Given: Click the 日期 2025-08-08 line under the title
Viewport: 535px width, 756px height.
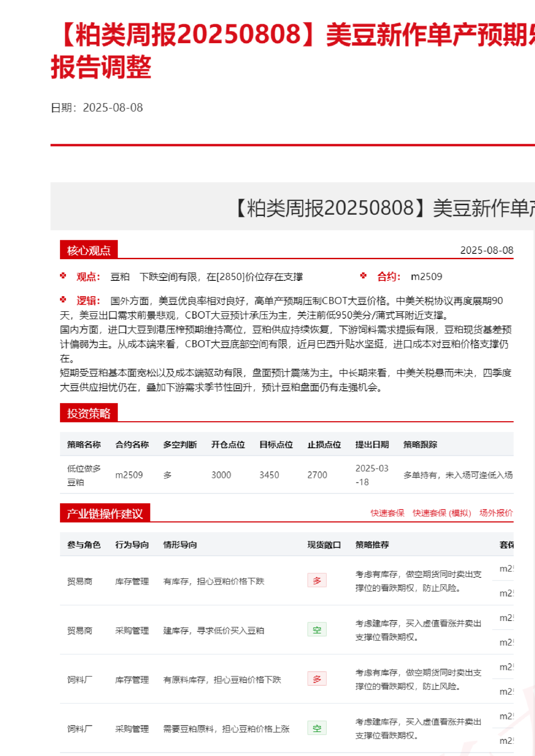Looking at the screenshot, I should tap(97, 108).
